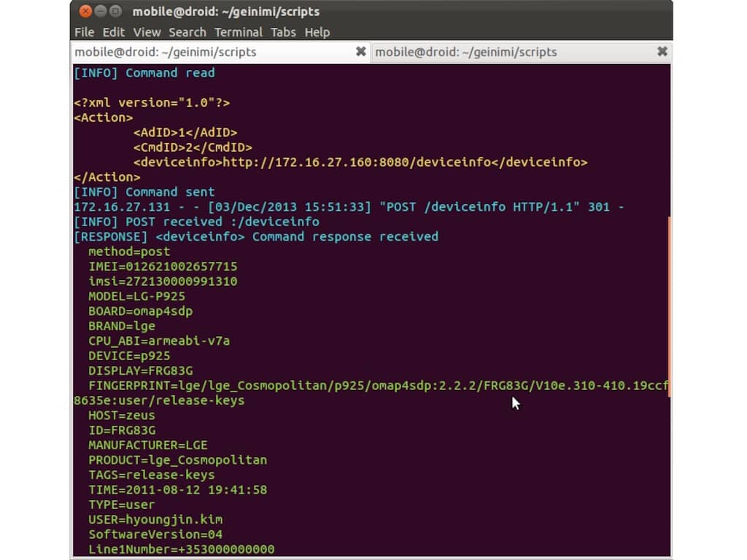The width and height of the screenshot is (747, 560).
Task: Click the 'TYPE=user' line
Action: click(x=122, y=505)
